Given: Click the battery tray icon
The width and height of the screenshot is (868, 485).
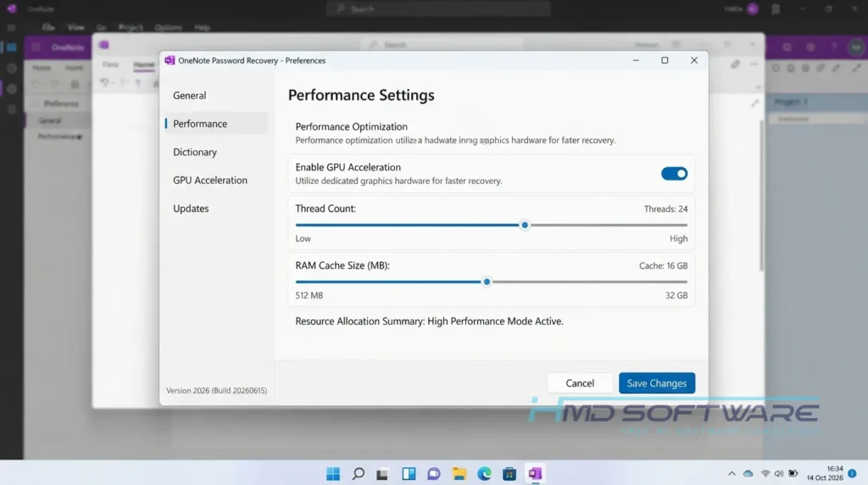Looking at the screenshot, I should coord(793,473).
